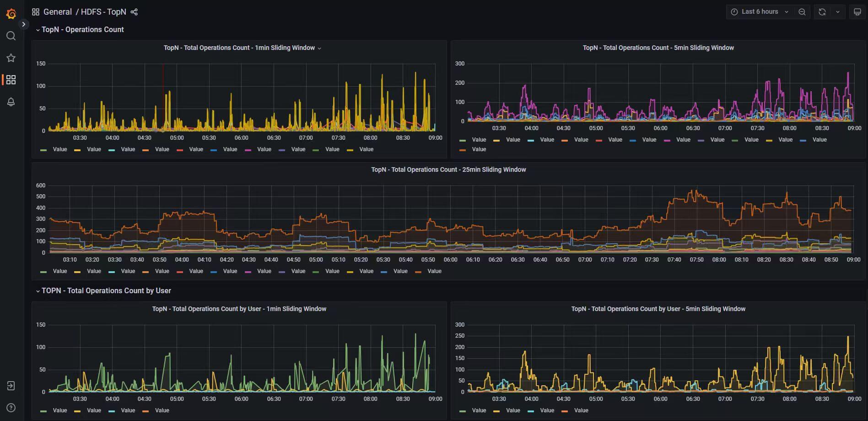Share dashboard using the share icon
Viewport: 868px width, 421px height.
tap(134, 12)
